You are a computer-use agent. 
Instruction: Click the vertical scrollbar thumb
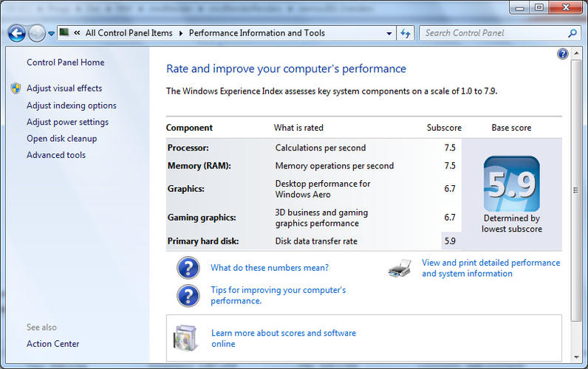coord(576,190)
